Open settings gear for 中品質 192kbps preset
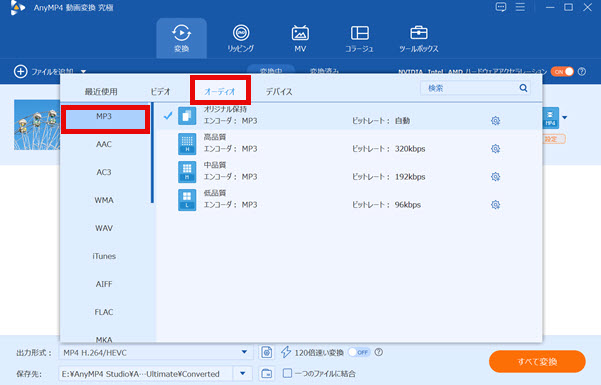Screen dimensions: 601x385 [495, 177]
